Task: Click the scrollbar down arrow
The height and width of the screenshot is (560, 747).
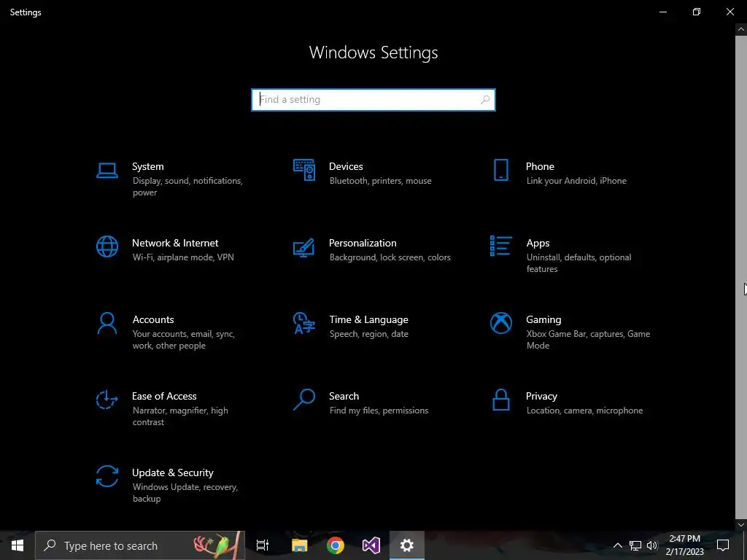Action: pyautogui.click(x=741, y=525)
